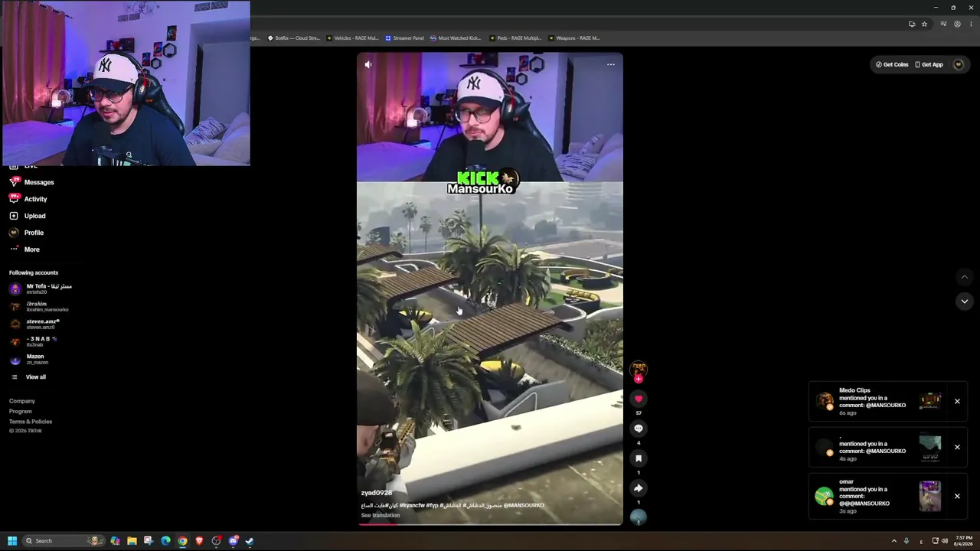The height and width of the screenshot is (551, 980).
Task: Open the video's three-dot options menu
Action: 611,64
